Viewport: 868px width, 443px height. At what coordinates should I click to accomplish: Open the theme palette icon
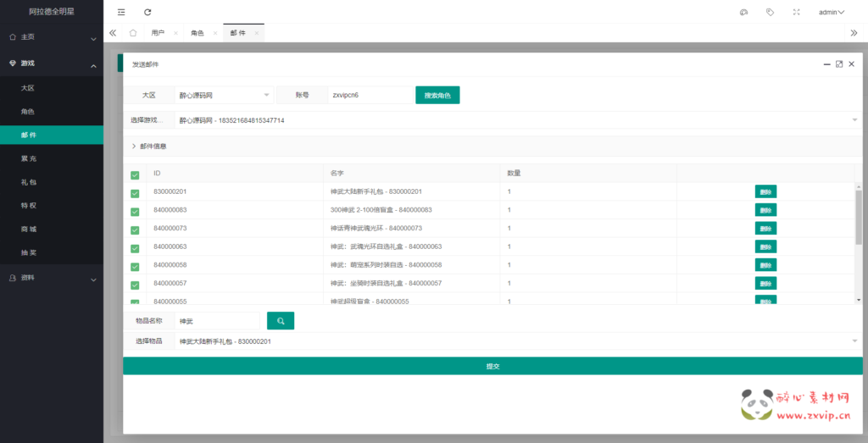(x=744, y=12)
